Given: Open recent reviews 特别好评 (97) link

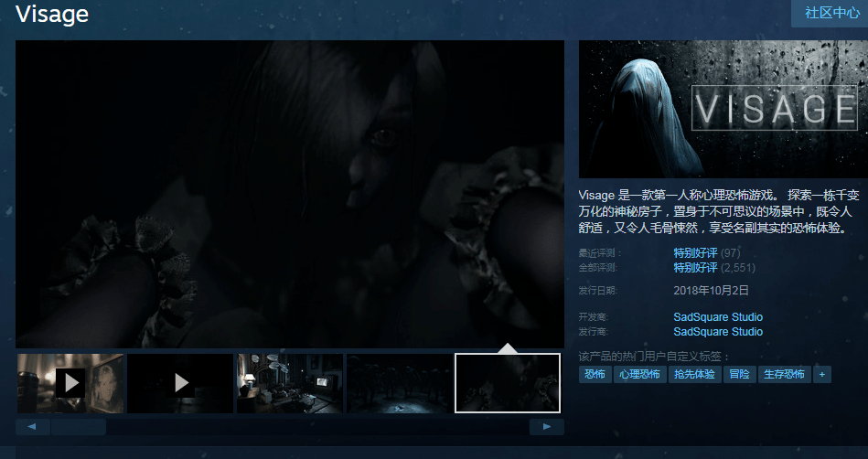Looking at the screenshot, I should coord(706,253).
